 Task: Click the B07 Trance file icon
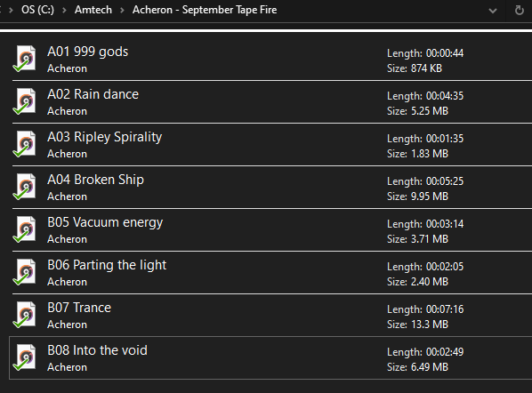coord(24,315)
